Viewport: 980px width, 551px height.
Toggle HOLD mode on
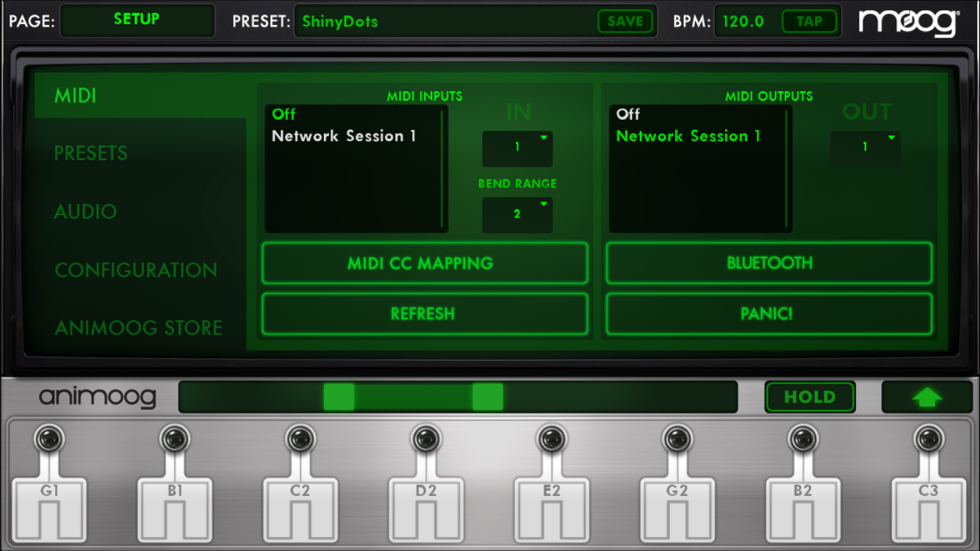tap(810, 397)
